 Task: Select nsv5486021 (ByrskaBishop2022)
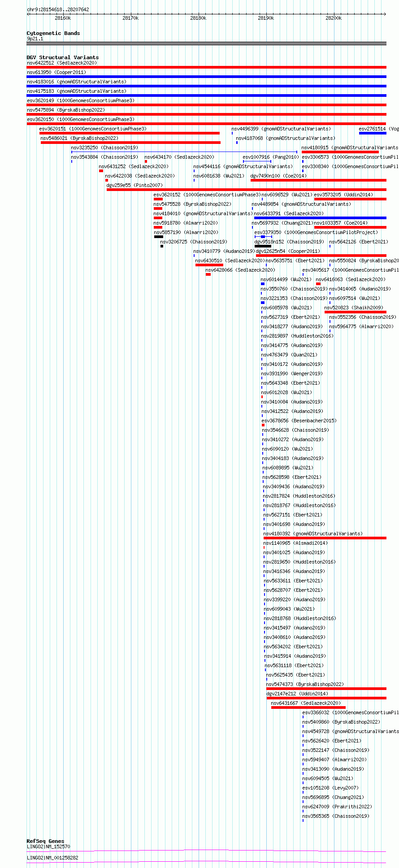tap(80, 138)
